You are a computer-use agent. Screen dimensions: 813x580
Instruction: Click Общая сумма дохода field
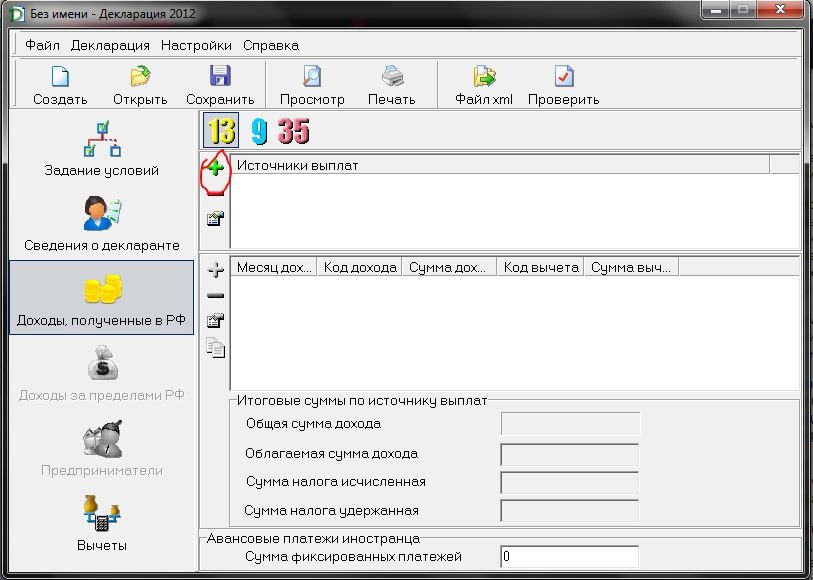pyautogui.click(x=570, y=424)
